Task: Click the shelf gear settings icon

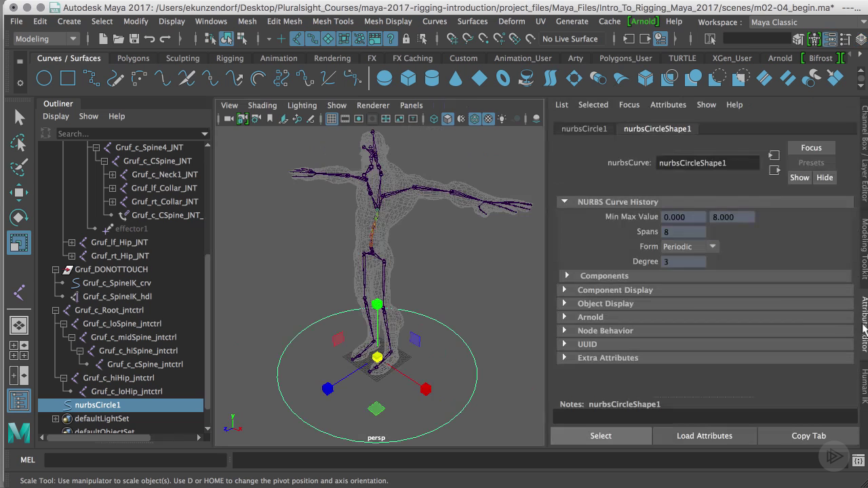Action: pyautogui.click(x=20, y=83)
